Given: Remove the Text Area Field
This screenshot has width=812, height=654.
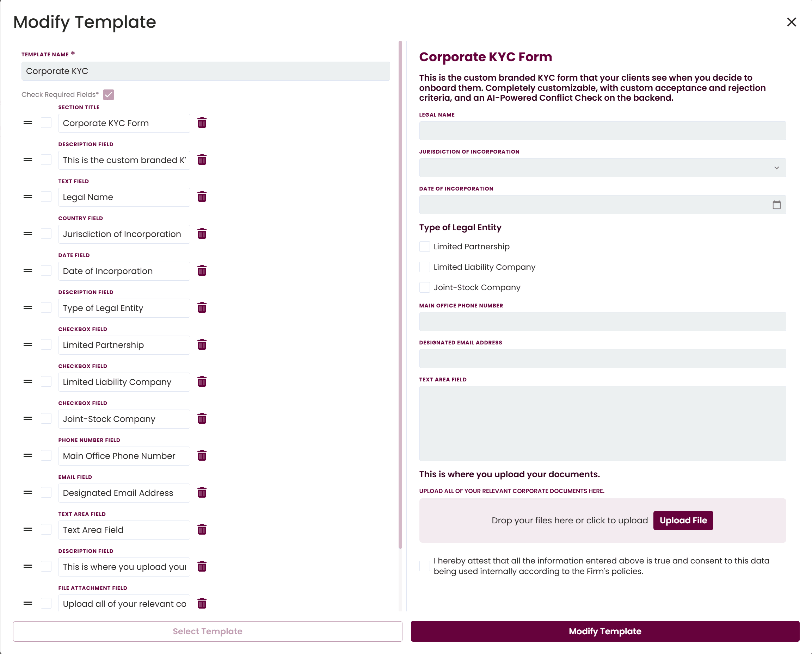Looking at the screenshot, I should tap(202, 529).
